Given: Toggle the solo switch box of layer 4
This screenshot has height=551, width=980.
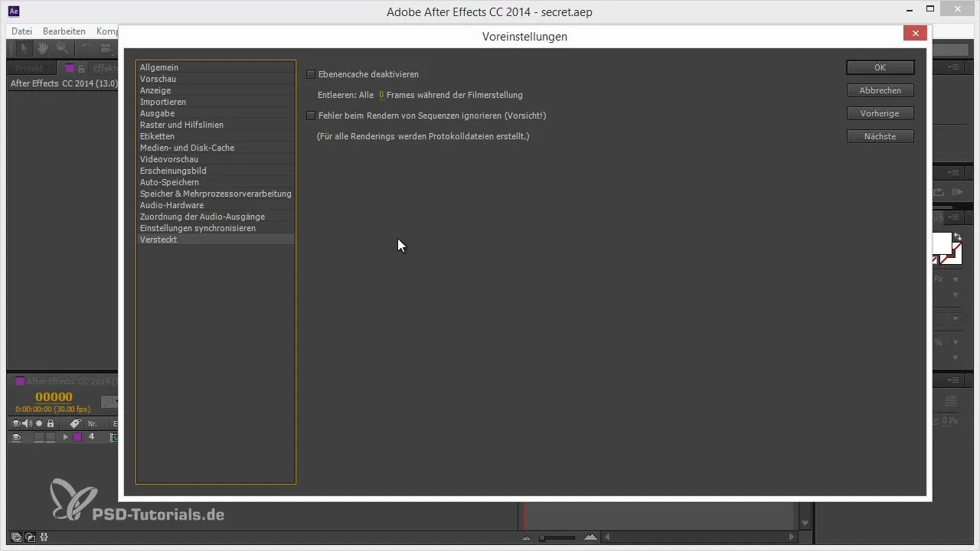Looking at the screenshot, I should pyautogui.click(x=39, y=437).
